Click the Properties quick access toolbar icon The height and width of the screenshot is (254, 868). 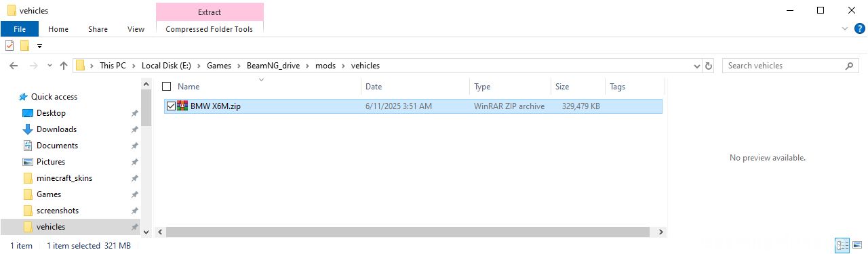9,46
